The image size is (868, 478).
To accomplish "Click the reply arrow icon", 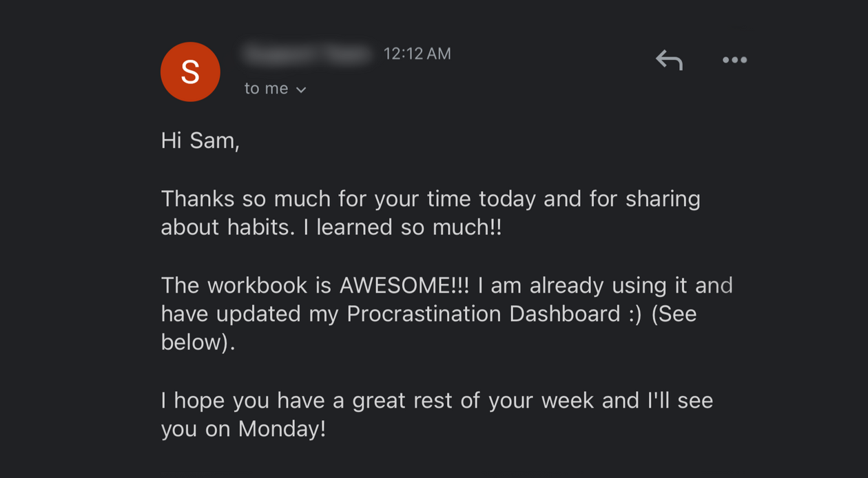I will tap(669, 61).
